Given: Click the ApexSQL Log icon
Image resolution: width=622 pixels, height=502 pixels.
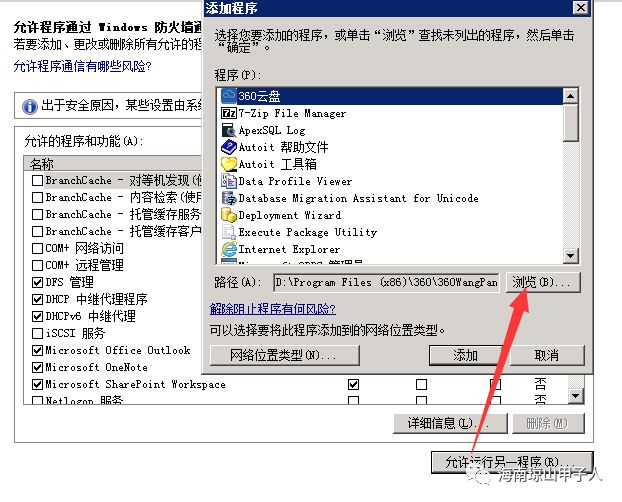Looking at the screenshot, I should 228,130.
